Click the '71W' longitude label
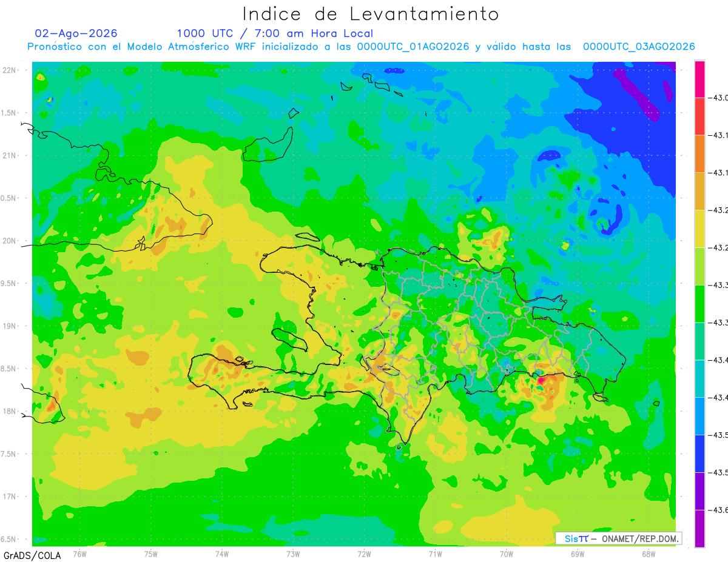Viewport: 728px width, 562px height. click(x=435, y=554)
